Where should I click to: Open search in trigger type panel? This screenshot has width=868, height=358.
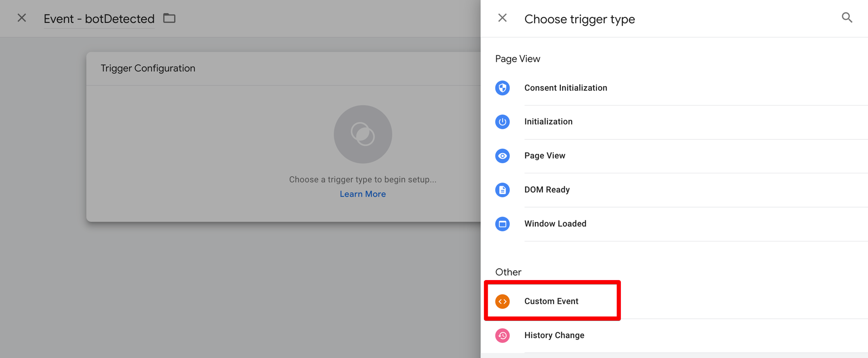pos(846,18)
